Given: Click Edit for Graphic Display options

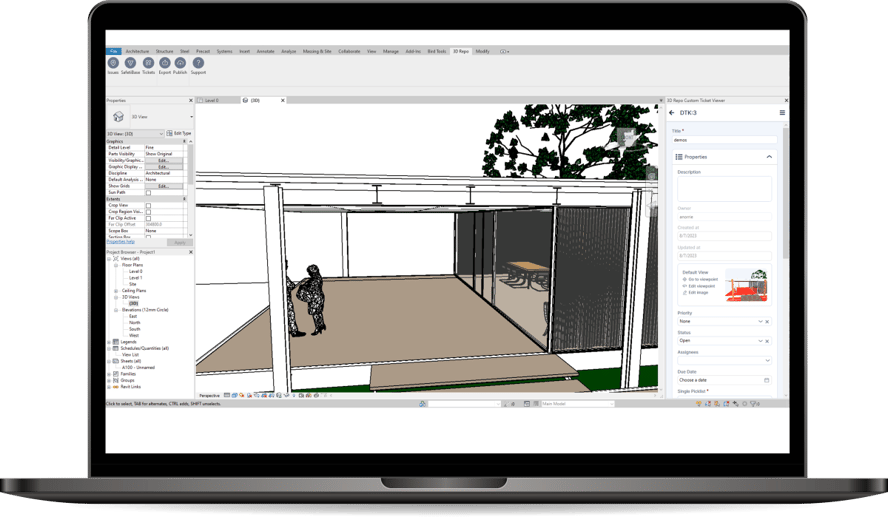Looking at the screenshot, I should [x=164, y=166].
